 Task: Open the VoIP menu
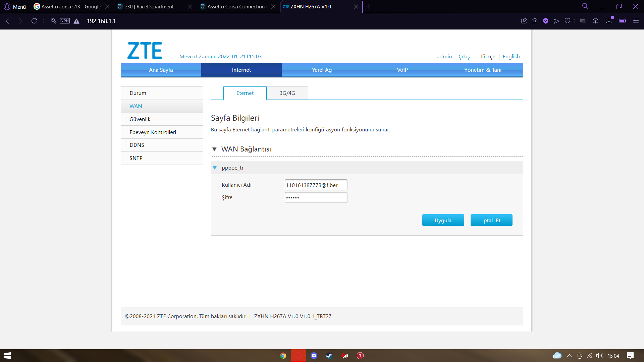point(402,70)
